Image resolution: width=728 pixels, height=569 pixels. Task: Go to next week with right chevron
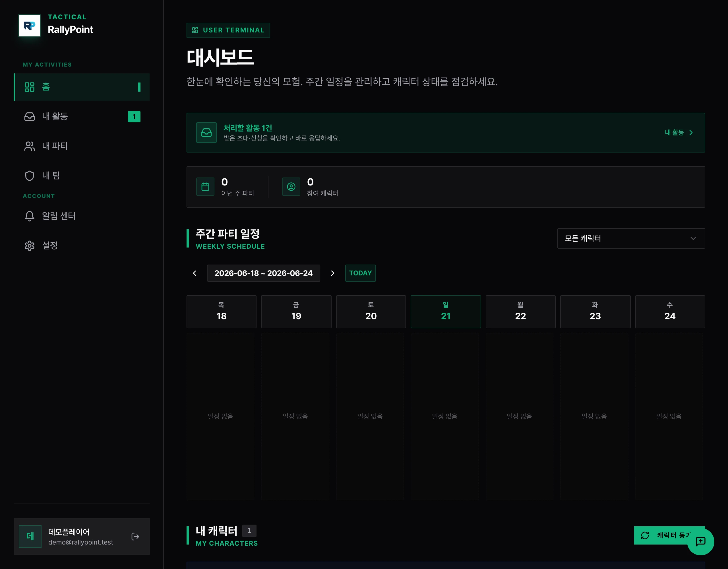point(332,273)
